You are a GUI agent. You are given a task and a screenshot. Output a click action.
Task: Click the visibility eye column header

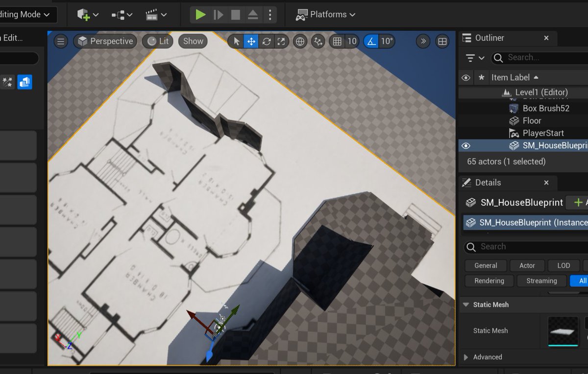point(466,77)
